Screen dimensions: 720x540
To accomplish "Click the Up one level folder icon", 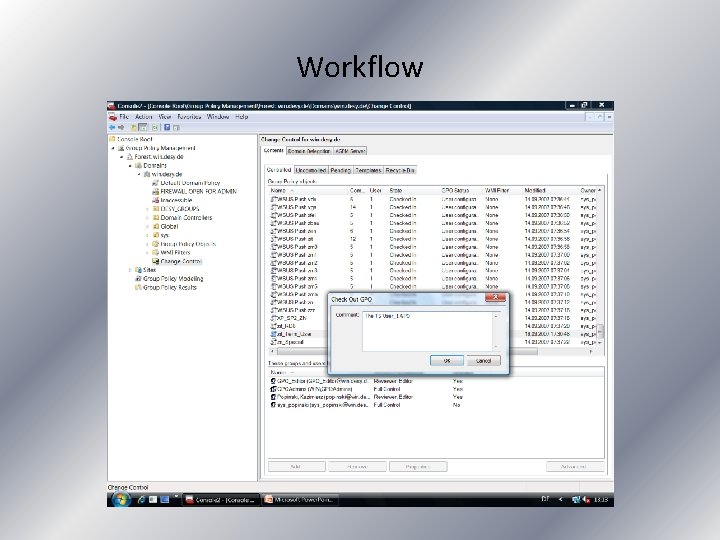I will (134, 127).
